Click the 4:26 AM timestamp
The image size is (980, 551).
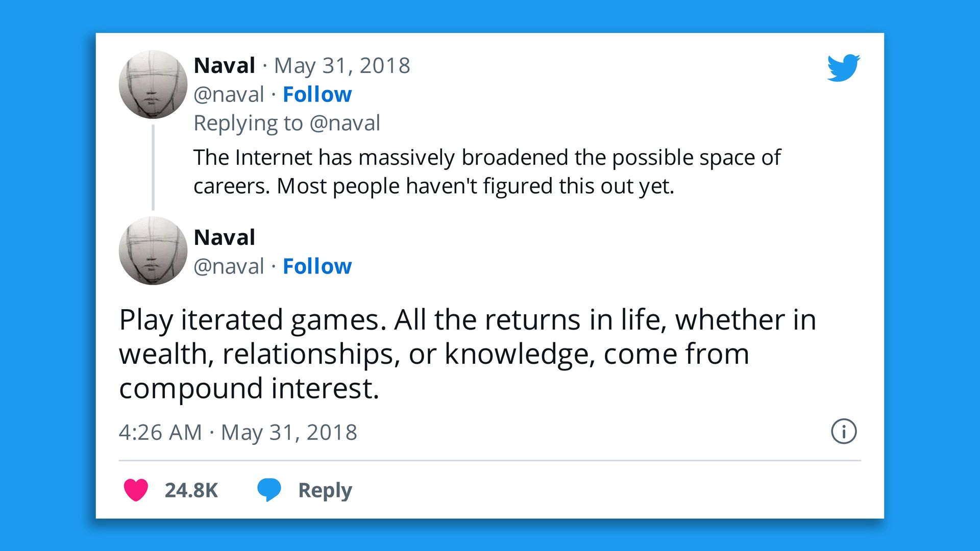tap(159, 432)
